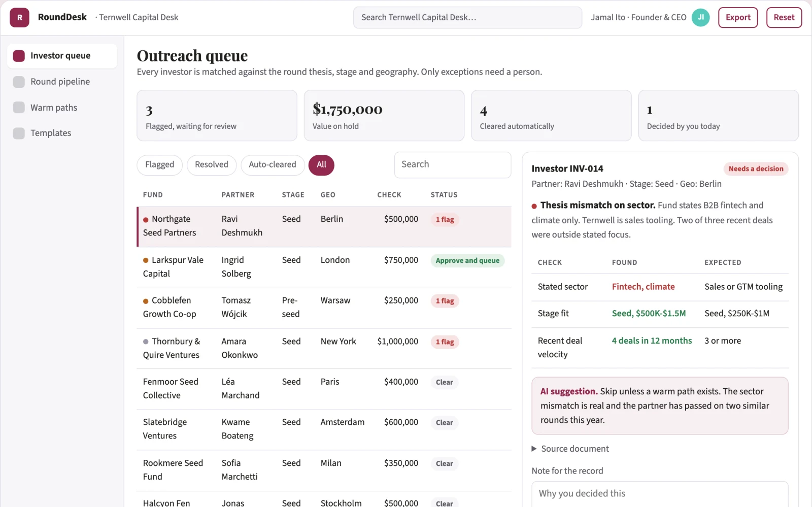Viewport: 812px width, 507px height.
Task: Click the Round pipeline sidebar icon
Action: click(19, 82)
